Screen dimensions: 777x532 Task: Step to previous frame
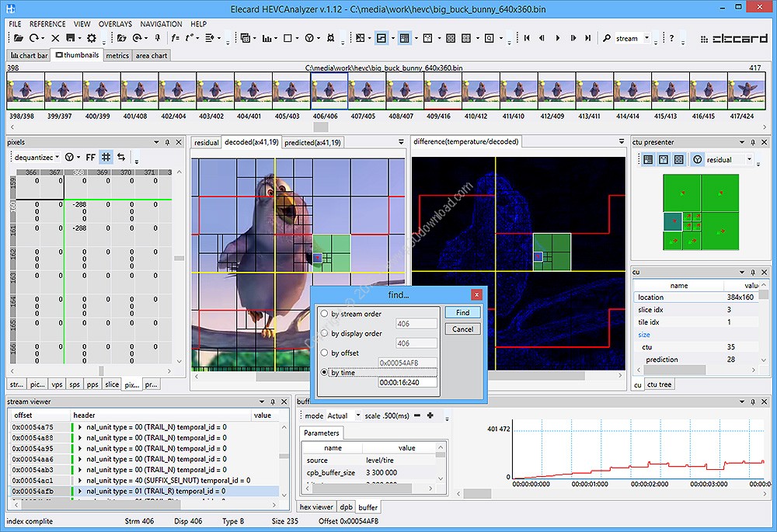click(542, 38)
